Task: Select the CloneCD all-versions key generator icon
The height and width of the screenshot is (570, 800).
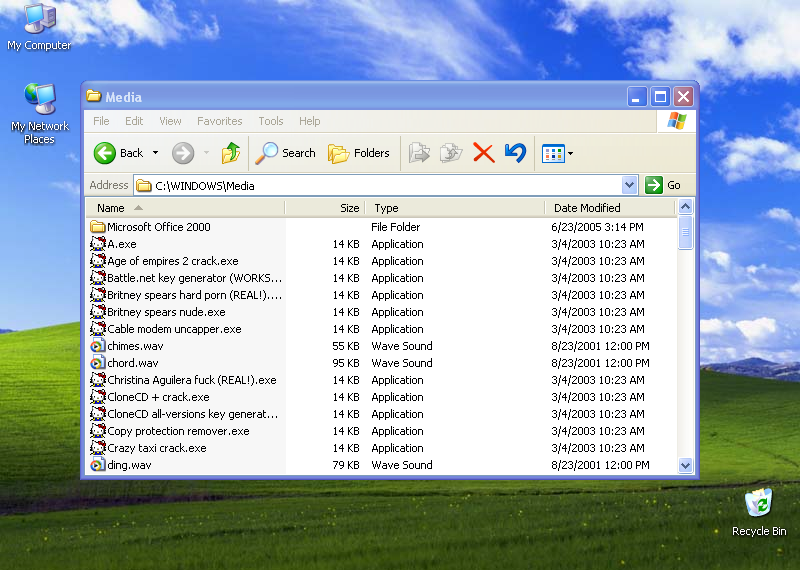Action: [97, 413]
